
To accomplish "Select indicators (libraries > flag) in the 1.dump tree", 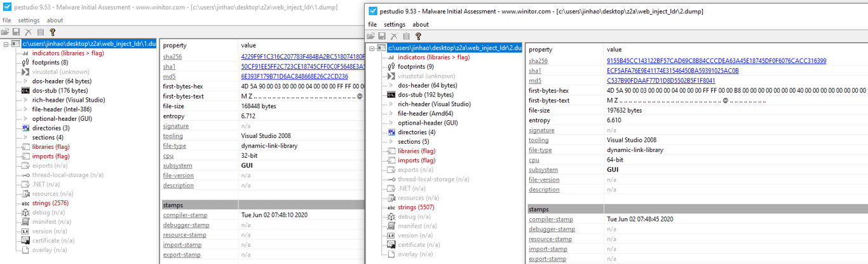I will coord(68,53).
